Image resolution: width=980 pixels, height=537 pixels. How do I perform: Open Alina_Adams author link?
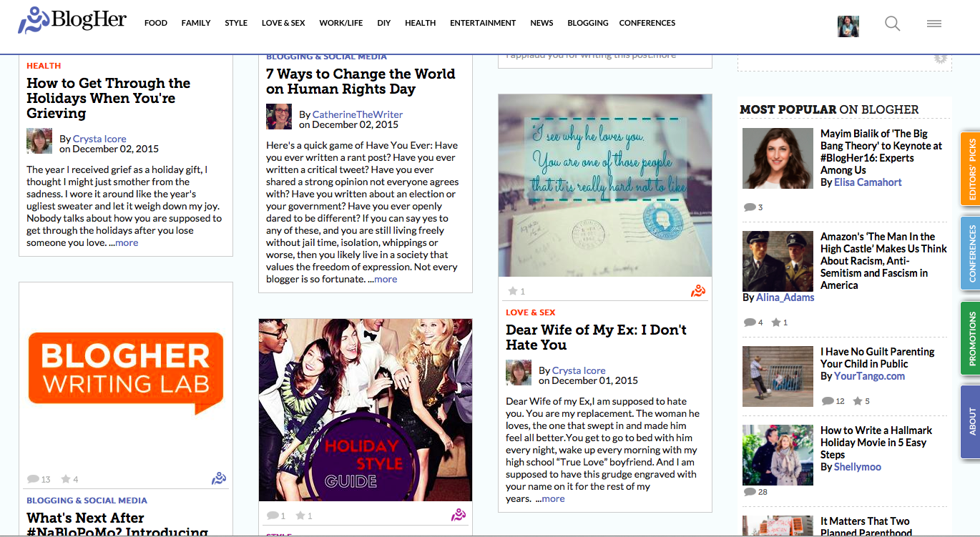point(785,297)
